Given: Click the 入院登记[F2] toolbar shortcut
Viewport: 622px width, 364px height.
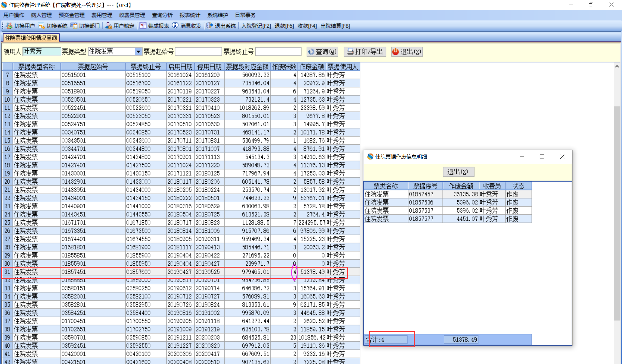Looking at the screenshot, I should 256,26.
